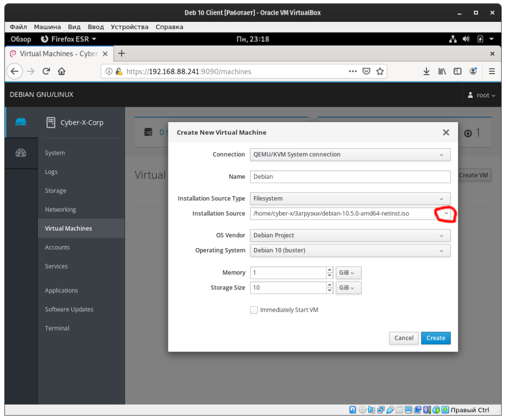Click the bookmark star icon
Screen dimensions: 506x420
(x=380, y=71)
